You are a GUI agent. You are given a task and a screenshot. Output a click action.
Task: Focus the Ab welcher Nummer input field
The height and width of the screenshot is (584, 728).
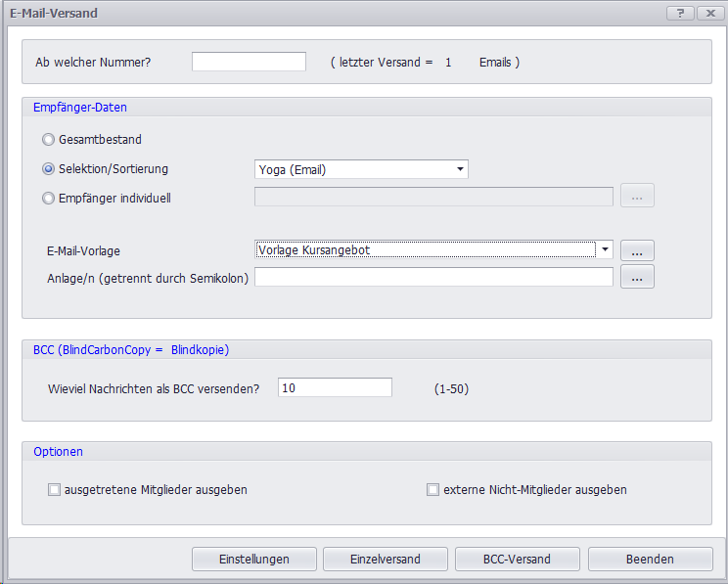pos(249,62)
